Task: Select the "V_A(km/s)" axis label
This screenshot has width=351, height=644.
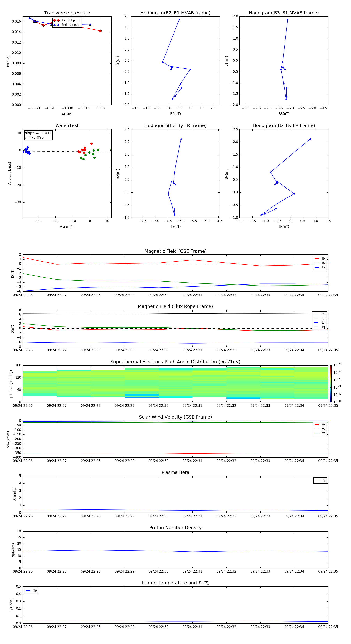Action: click(x=67, y=227)
